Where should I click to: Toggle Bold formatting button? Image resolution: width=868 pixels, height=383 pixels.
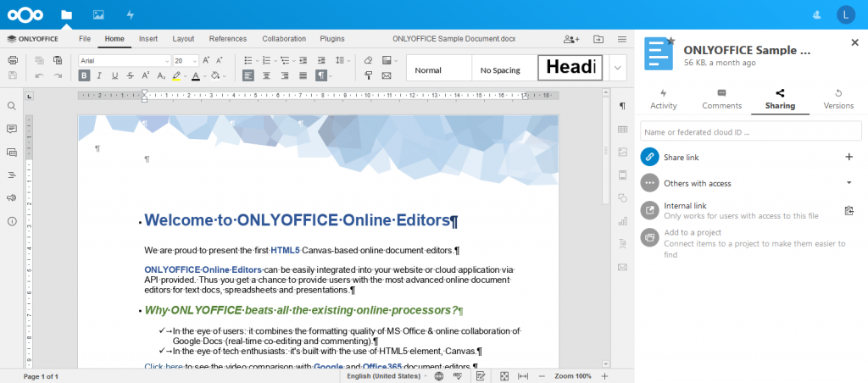(84, 75)
